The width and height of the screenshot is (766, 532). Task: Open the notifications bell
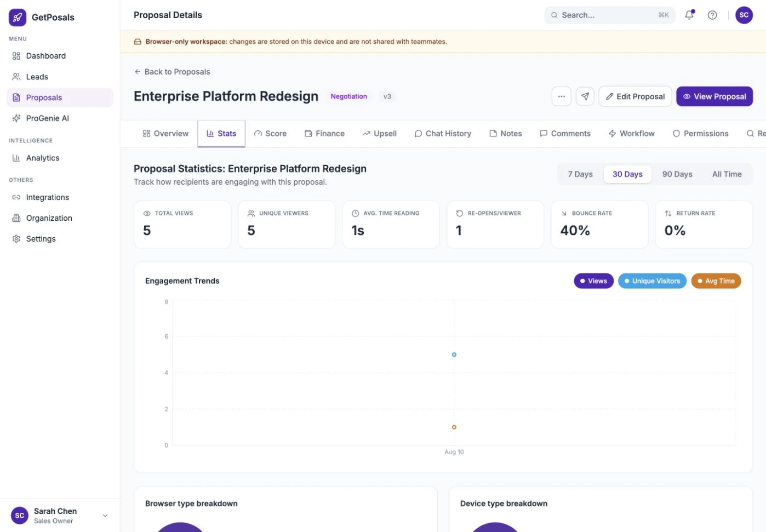pos(689,15)
